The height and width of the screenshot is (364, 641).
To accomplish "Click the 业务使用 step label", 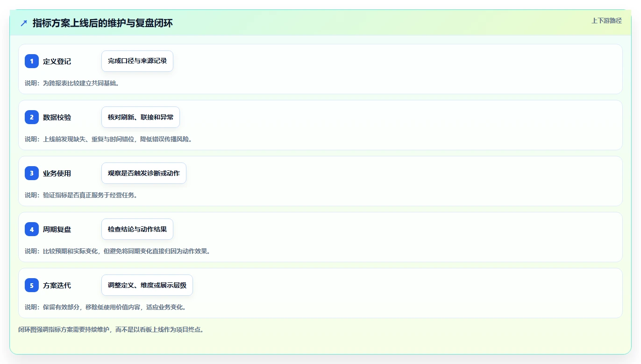I will point(57,173).
